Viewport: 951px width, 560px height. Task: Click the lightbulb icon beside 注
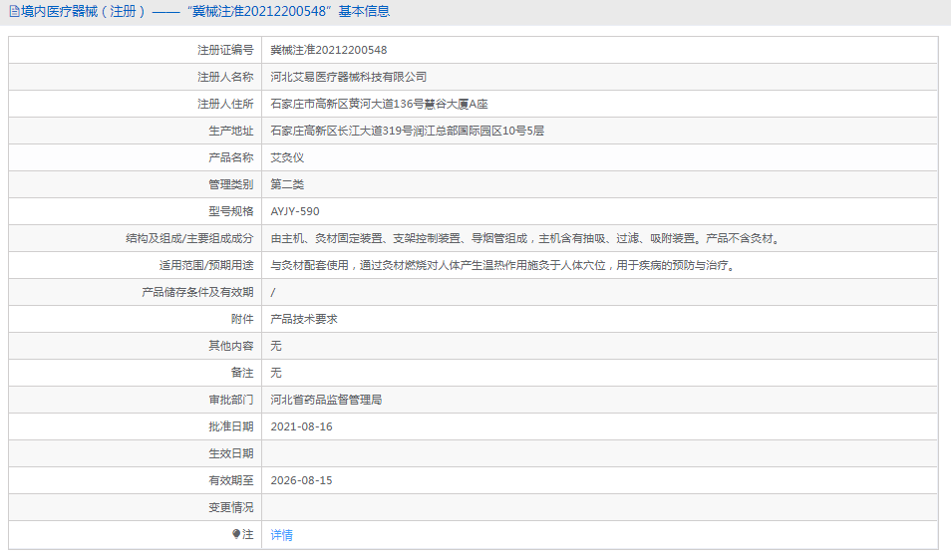pos(236,534)
